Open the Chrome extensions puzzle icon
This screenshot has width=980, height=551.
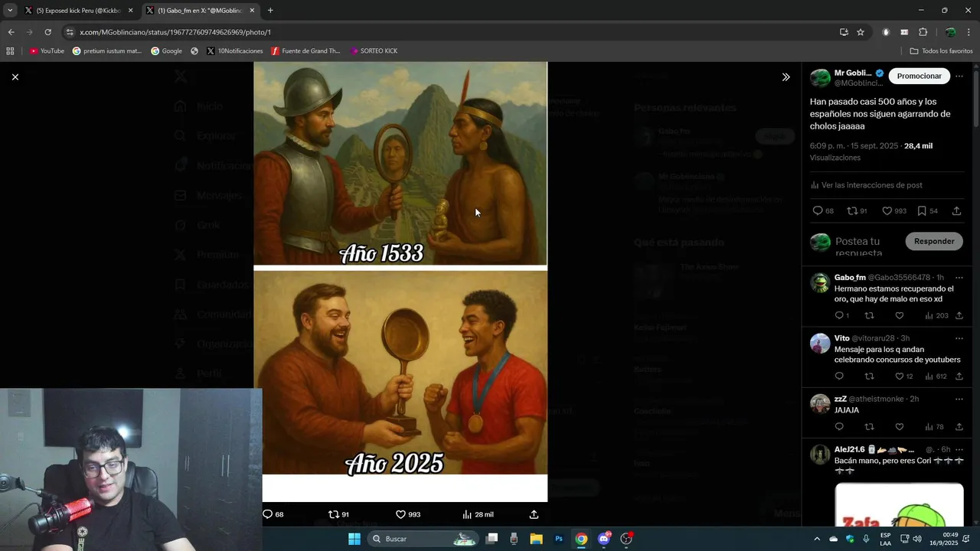tap(923, 32)
